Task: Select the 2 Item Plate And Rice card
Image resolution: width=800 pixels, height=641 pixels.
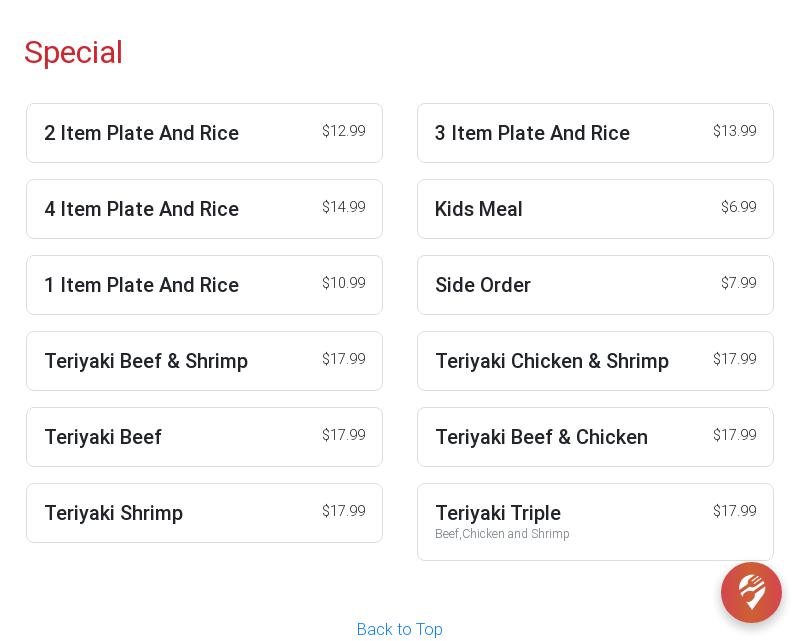Action: (204, 133)
